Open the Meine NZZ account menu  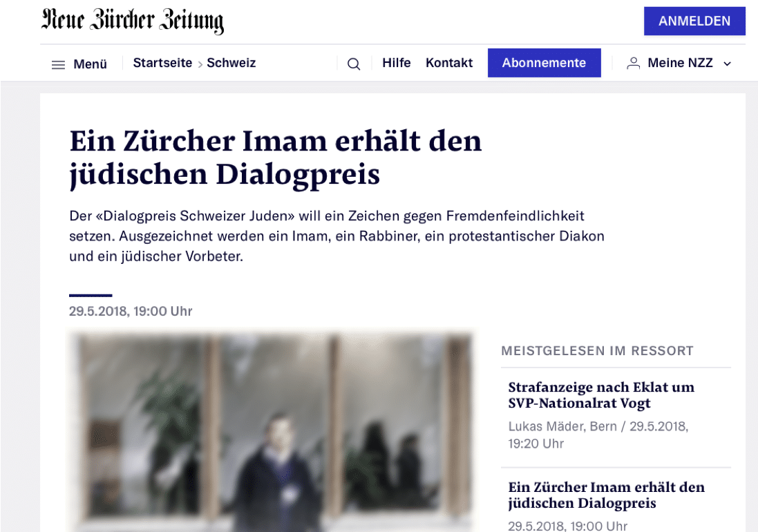pyautogui.click(x=680, y=63)
